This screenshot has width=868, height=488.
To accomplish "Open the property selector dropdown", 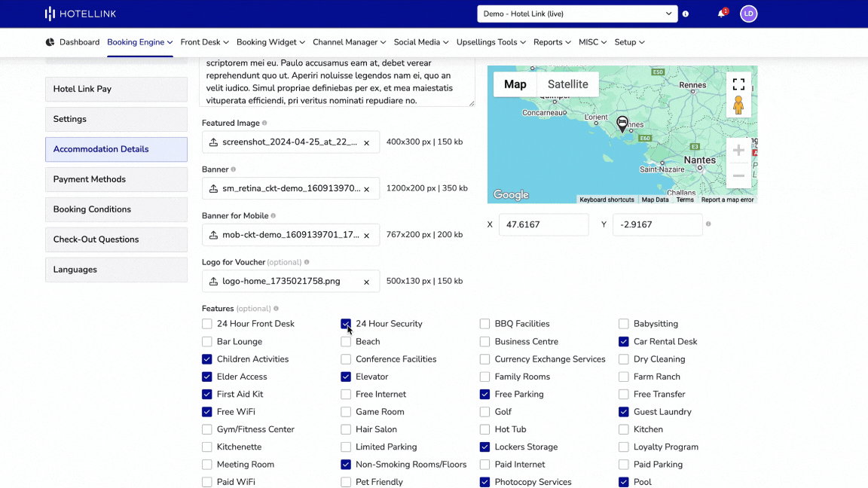I will [577, 14].
